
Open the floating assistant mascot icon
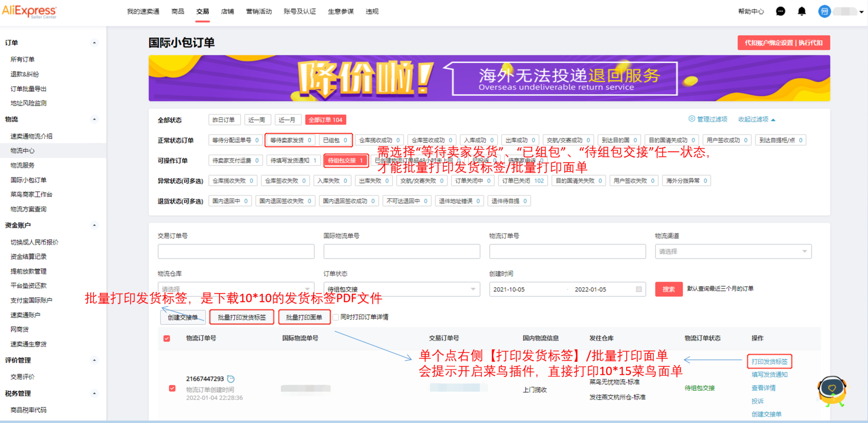pos(832,391)
